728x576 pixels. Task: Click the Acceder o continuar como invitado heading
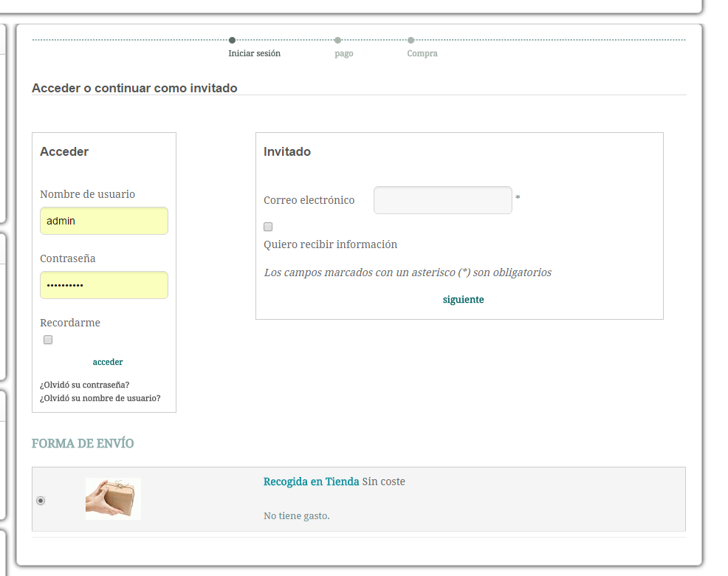pyautogui.click(x=134, y=88)
